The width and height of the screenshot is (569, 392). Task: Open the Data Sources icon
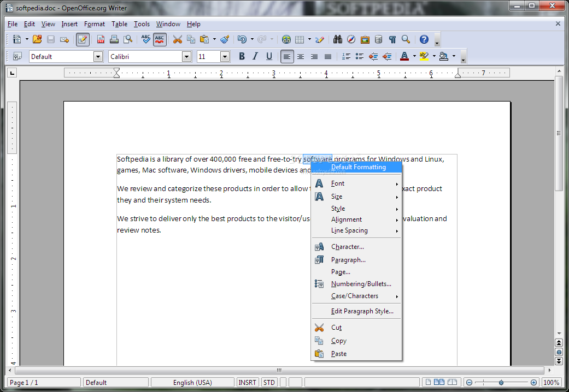tap(378, 39)
